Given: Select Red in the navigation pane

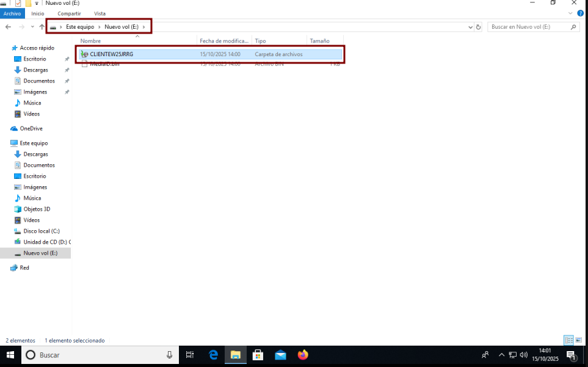Looking at the screenshot, I should coord(24,267).
